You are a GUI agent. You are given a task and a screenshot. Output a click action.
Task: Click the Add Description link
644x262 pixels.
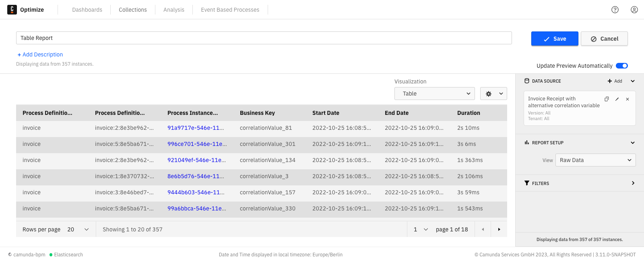(x=40, y=54)
